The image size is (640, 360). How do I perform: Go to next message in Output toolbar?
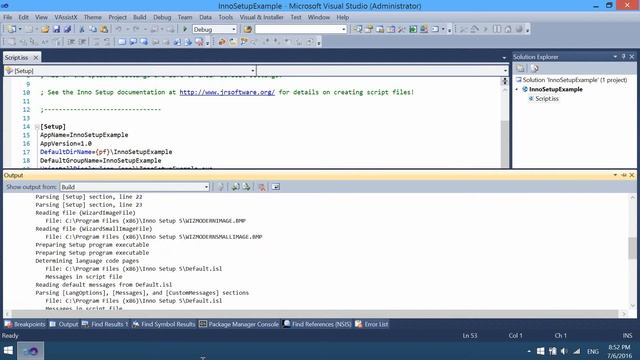247,187
